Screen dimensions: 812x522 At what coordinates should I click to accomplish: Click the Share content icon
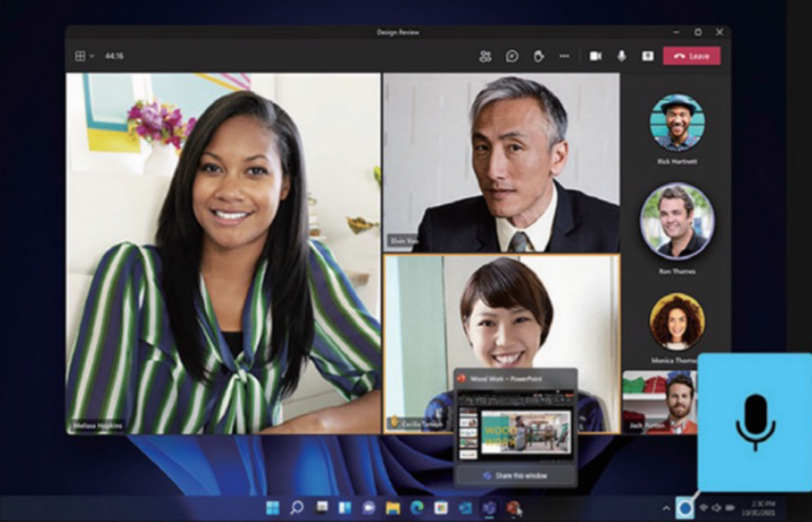[x=648, y=56]
